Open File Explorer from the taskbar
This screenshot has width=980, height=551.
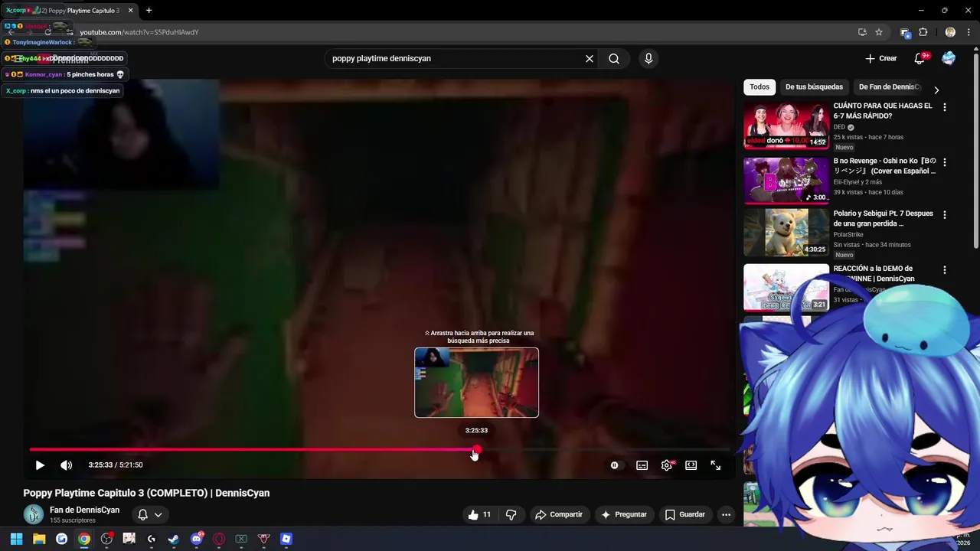point(39,539)
